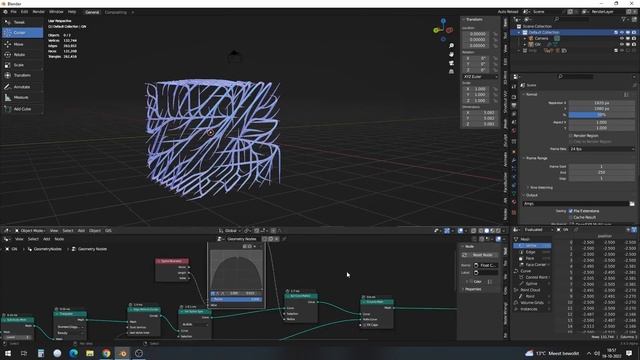
Task: Open the Object Mode dropdown
Action: tap(29, 231)
